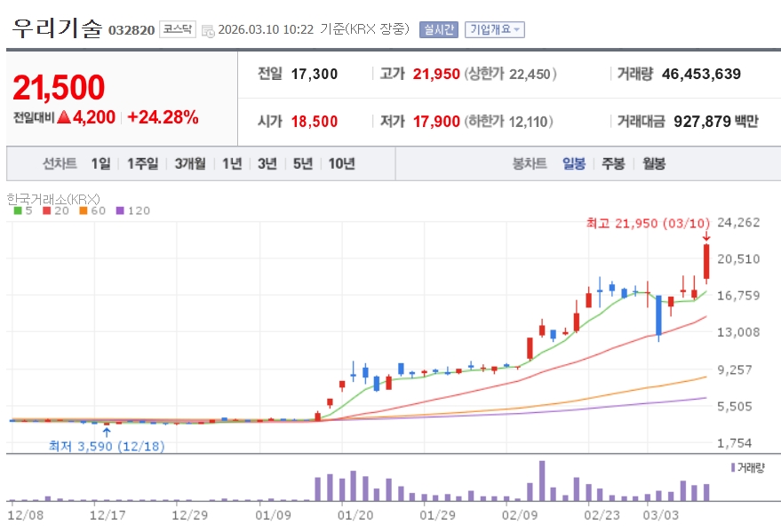The image size is (781, 532).
Task: Select the 주봉 candlestick chart
Action: coord(613,163)
